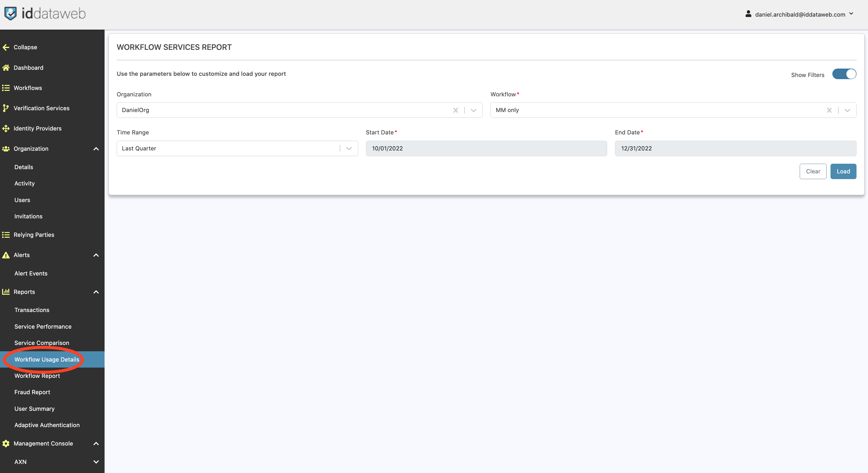
Task: Clear the DanielOrg organization selection
Action: pos(455,110)
